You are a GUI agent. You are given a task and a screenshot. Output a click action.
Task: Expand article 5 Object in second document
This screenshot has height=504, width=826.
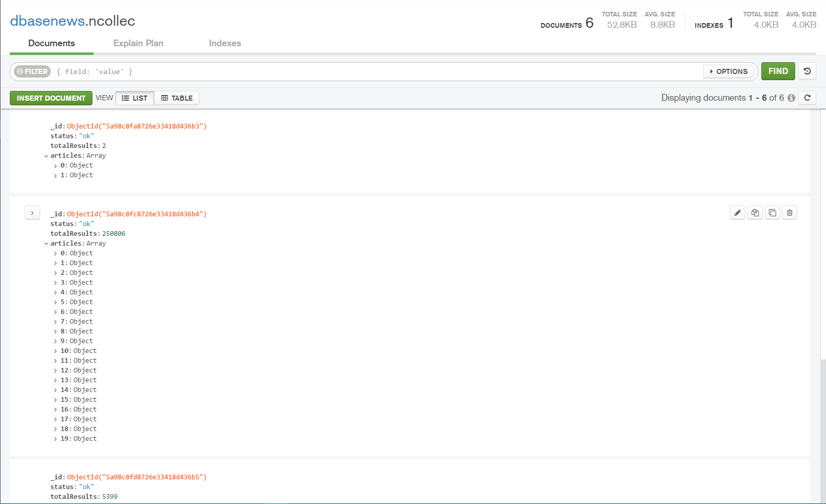point(55,303)
